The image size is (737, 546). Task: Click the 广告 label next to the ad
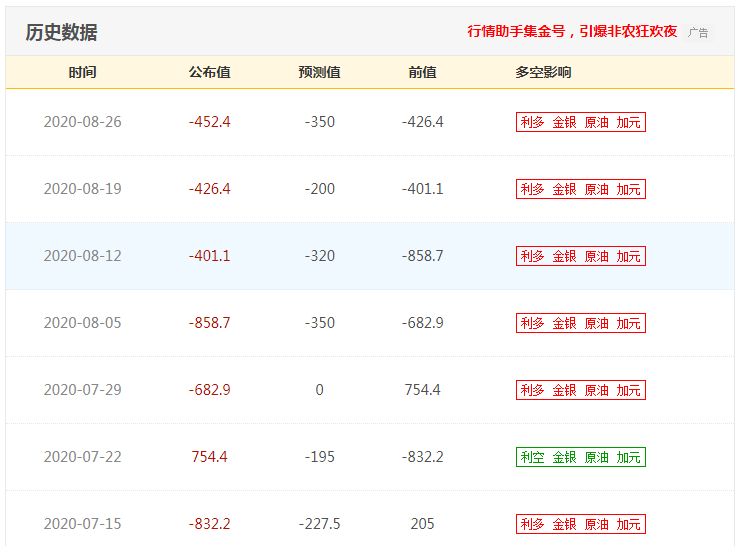(x=698, y=32)
